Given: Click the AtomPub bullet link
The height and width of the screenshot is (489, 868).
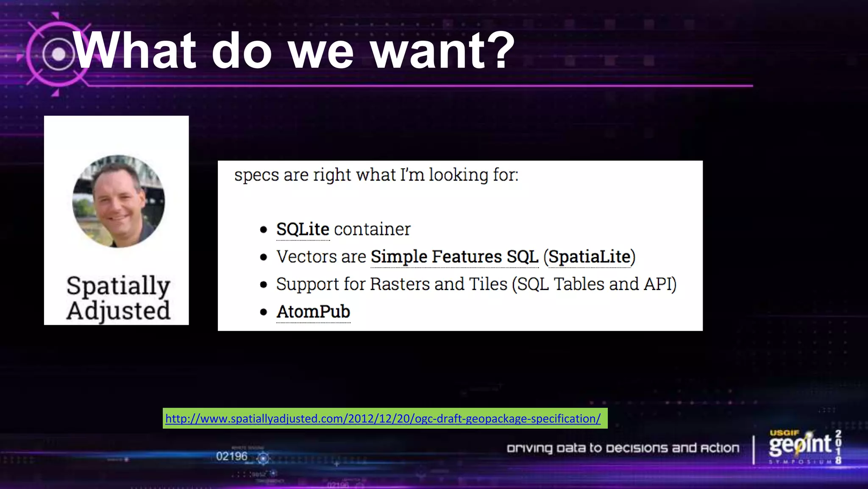Looking at the screenshot, I should pyautogui.click(x=313, y=312).
